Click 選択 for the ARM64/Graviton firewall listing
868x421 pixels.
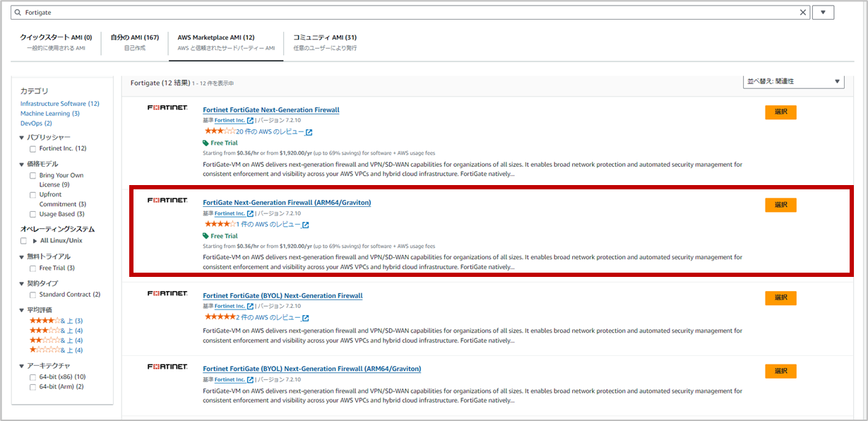pyautogui.click(x=780, y=205)
